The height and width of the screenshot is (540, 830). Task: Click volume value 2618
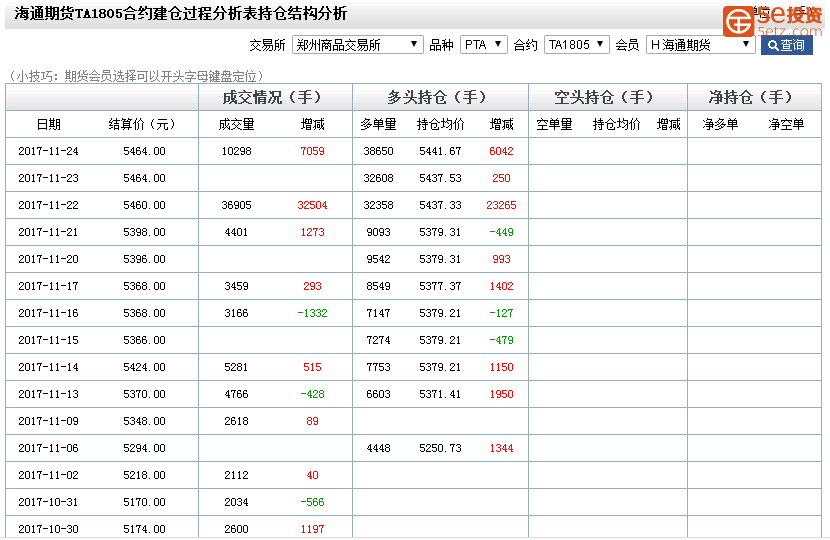click(x=236, y=421)
